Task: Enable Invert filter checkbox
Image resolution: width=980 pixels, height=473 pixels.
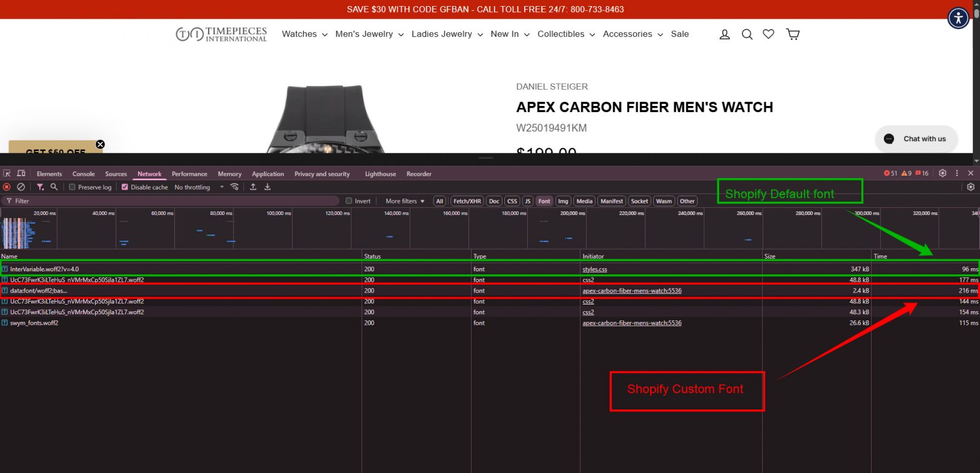Action: (349, 201)
